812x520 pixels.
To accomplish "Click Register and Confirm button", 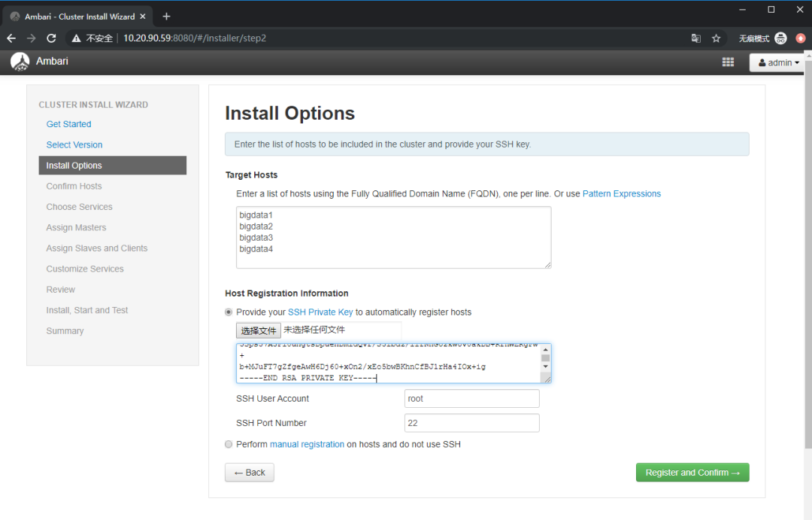I will click(x=692, y=473).
